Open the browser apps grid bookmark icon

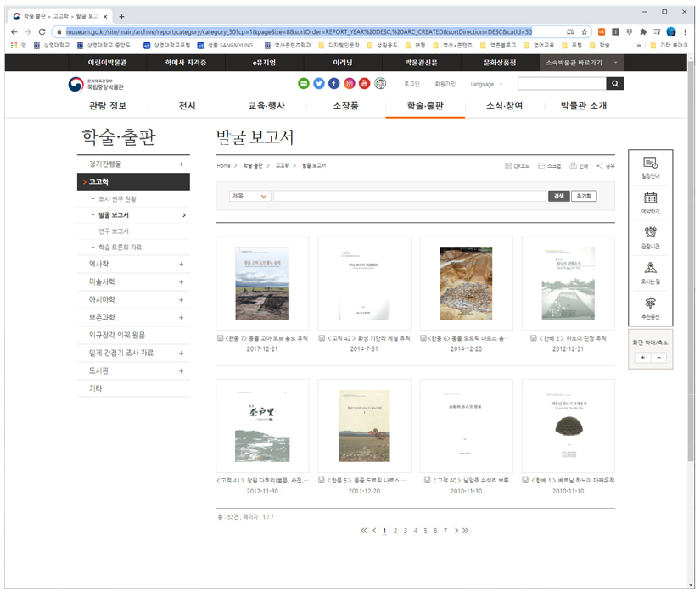[x=14, y=45]
